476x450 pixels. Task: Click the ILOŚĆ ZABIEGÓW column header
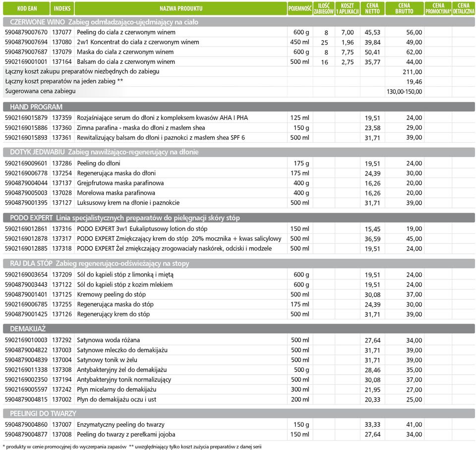324,8
